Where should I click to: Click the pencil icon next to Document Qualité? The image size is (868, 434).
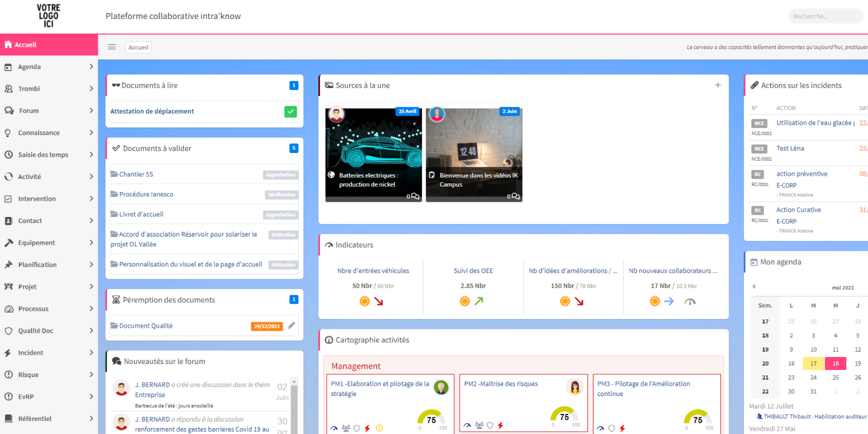pos(291,325)
